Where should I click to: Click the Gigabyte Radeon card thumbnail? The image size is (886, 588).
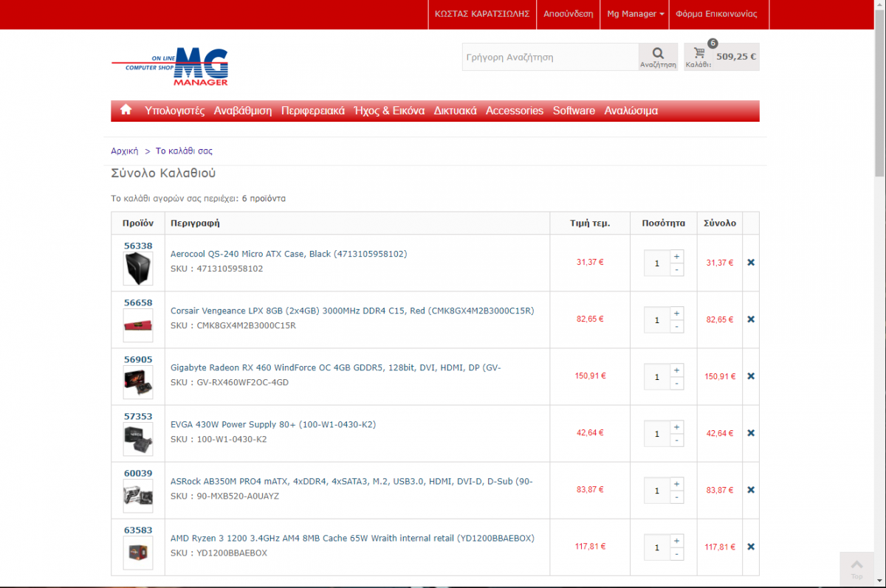138,382
